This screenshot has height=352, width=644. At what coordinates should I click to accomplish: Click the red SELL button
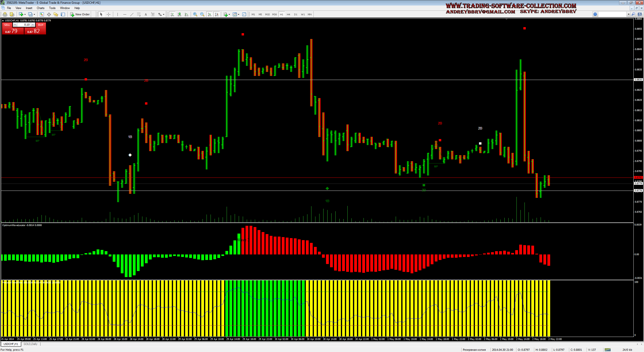pyautogui.click(x=7, y=25)
